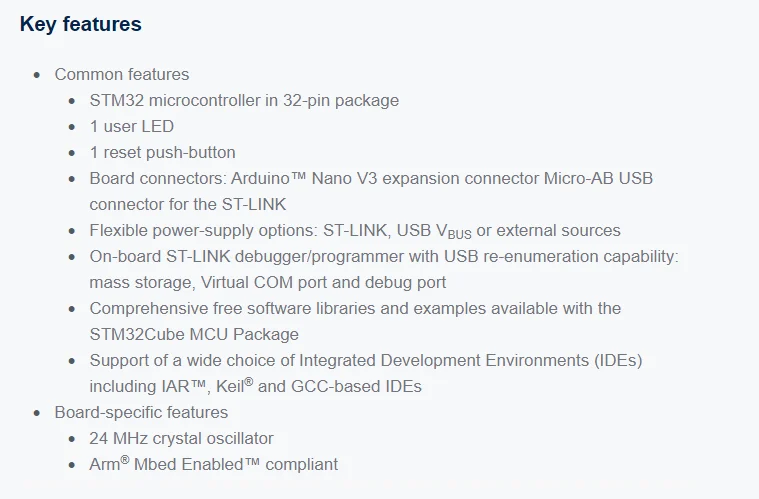Click the bullet before Board-specific features
The image size is (759, 499).
tap(37, 413)
